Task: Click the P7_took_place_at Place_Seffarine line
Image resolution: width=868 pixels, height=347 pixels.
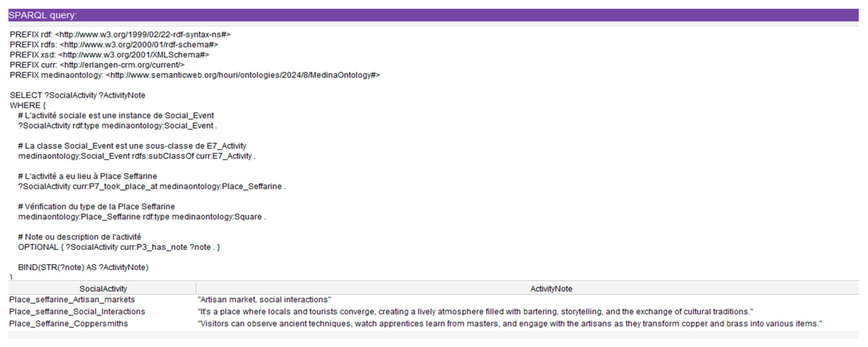Action: pyautogui.click(x=152, y=186)
